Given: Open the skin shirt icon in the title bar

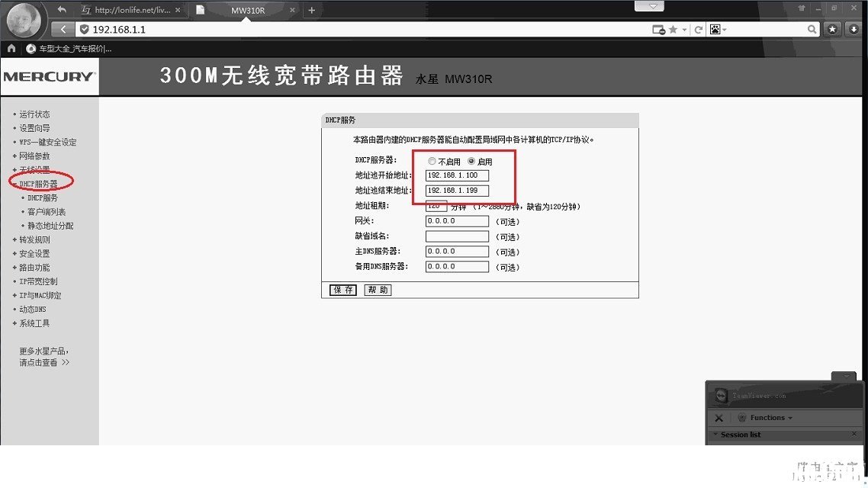Looking at the screenshot, I should (x=802, y=8).
